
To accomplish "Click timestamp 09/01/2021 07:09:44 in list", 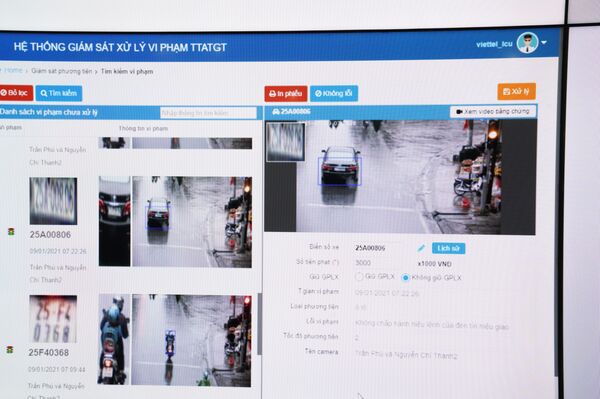I will [x=57, y=369].
